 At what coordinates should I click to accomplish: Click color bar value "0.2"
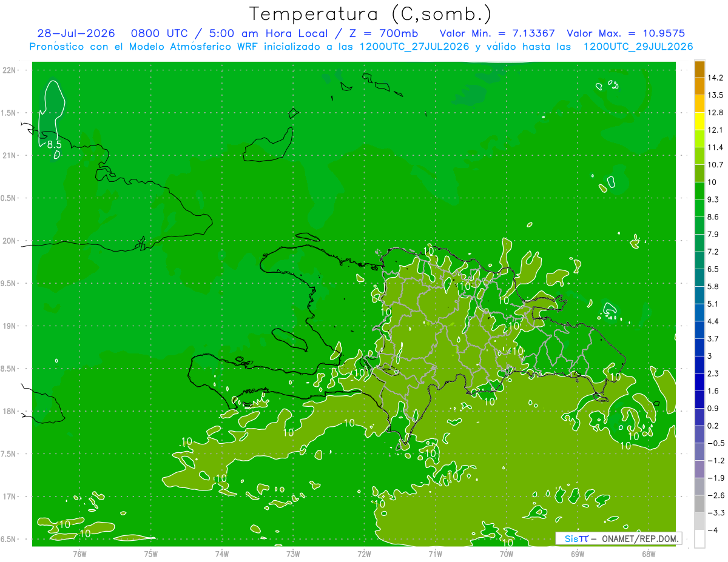click(713, 426)
